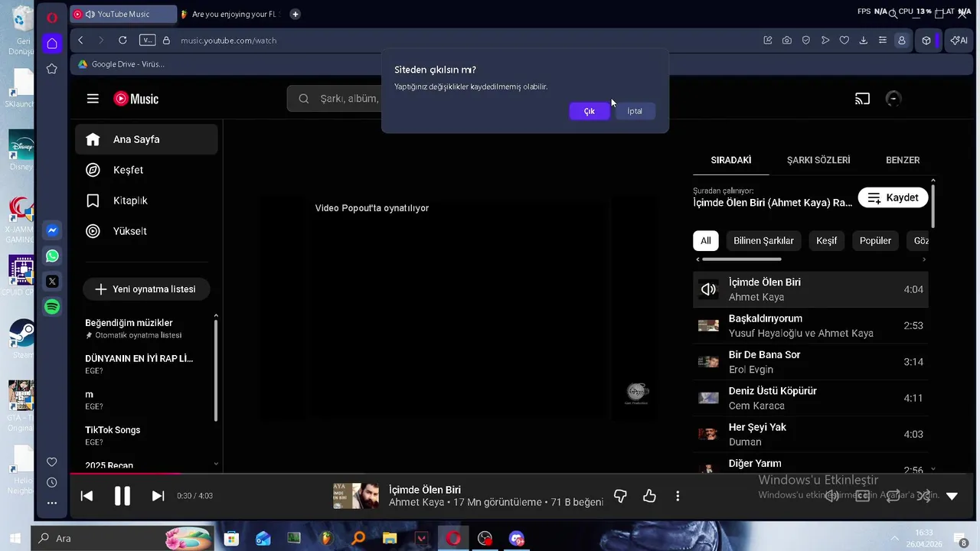Screen dimensions: 980x551
Task: Open history clock icon in Opera sidebar
Action: pyautogui.click(x=52, y=482)
